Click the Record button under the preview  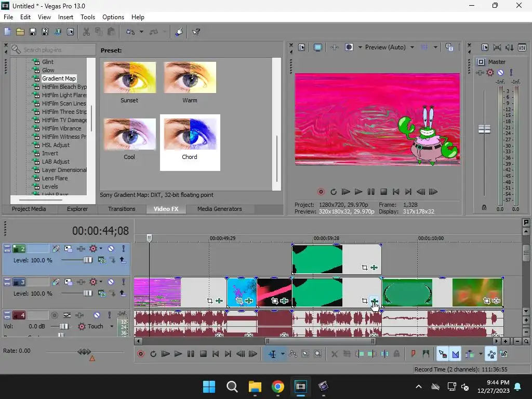(321, 192)
